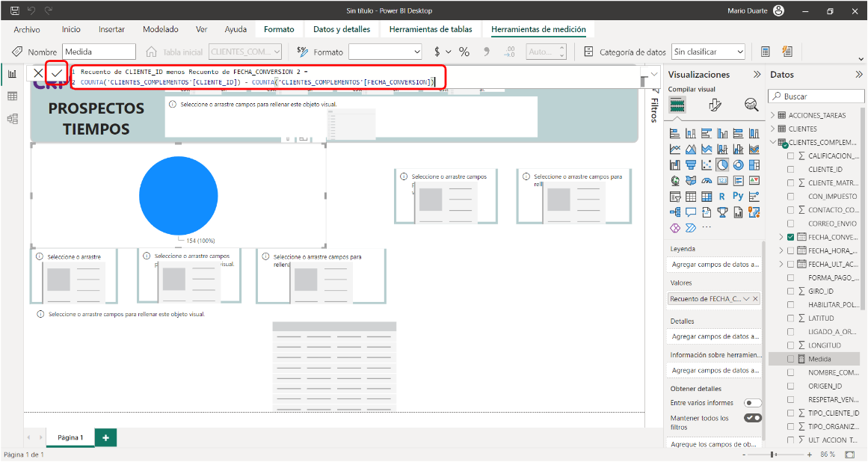Add a new report page
Screen dimensions: 868x462
point(105,437)
